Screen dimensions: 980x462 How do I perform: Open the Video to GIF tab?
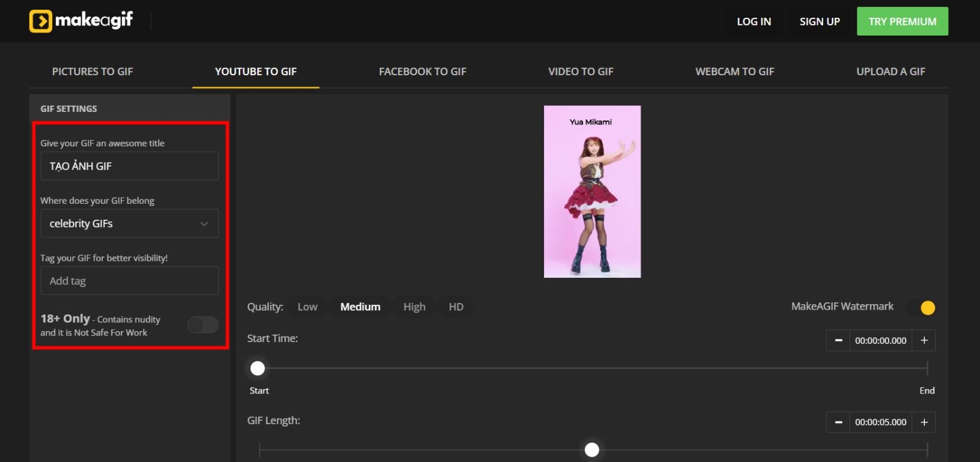(581, 72)
